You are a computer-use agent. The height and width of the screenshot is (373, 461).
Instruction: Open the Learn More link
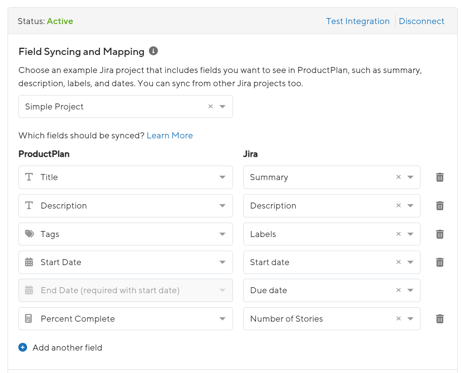tap(170, 135)
